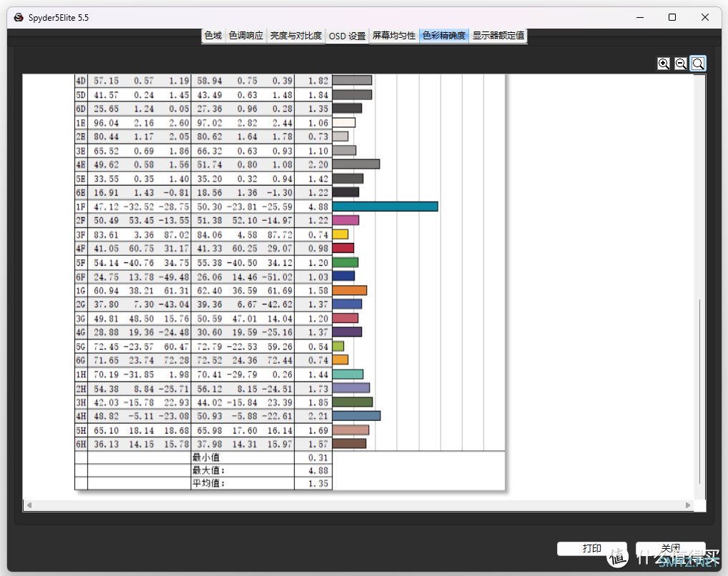Switch to the 屏幕均匀性 tab
728x576 pixels.
(394, 35)
